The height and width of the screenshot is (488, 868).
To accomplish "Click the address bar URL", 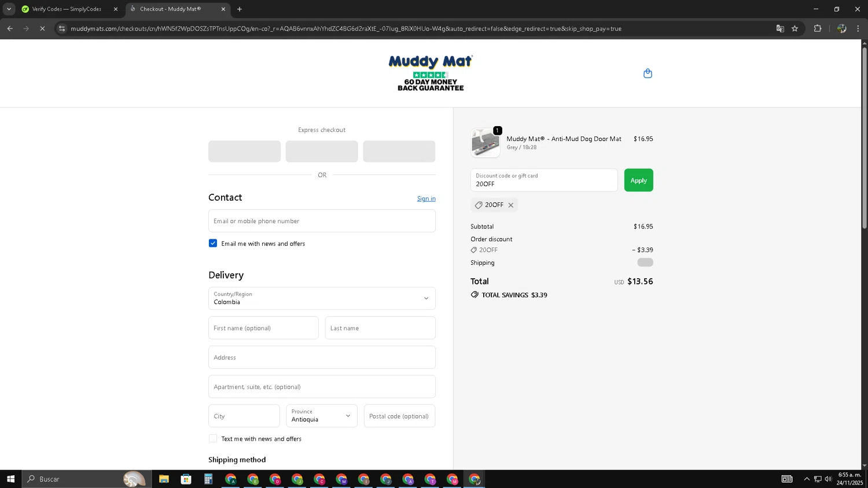I will [346, 28].
